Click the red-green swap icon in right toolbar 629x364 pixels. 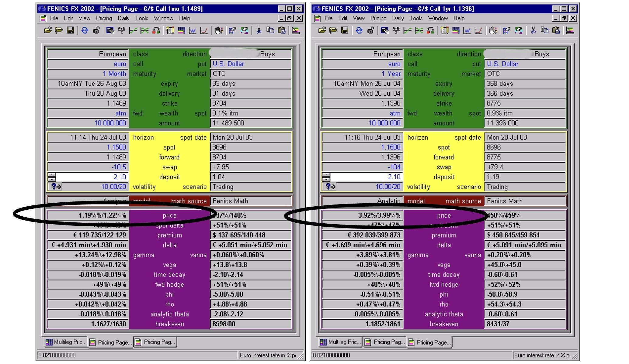(x=430, y=30)
